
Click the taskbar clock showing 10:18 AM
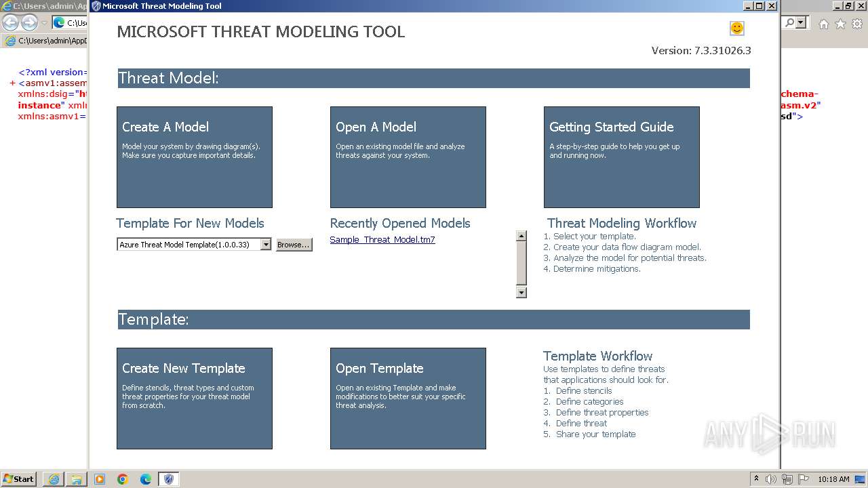click(x=833, y=479)
